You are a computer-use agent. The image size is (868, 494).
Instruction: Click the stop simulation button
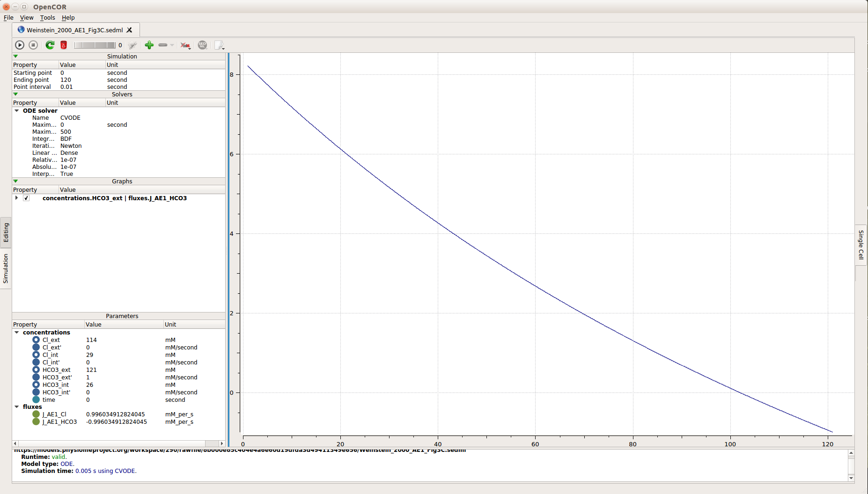coord(33,45)
